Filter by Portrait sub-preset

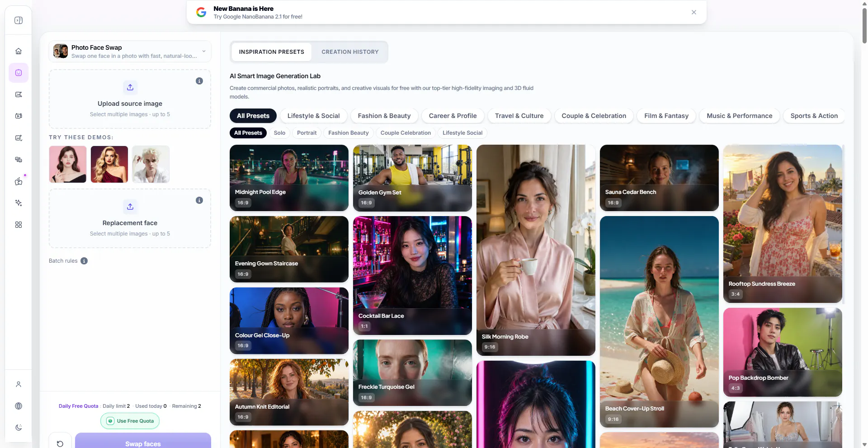pos(307,133)
